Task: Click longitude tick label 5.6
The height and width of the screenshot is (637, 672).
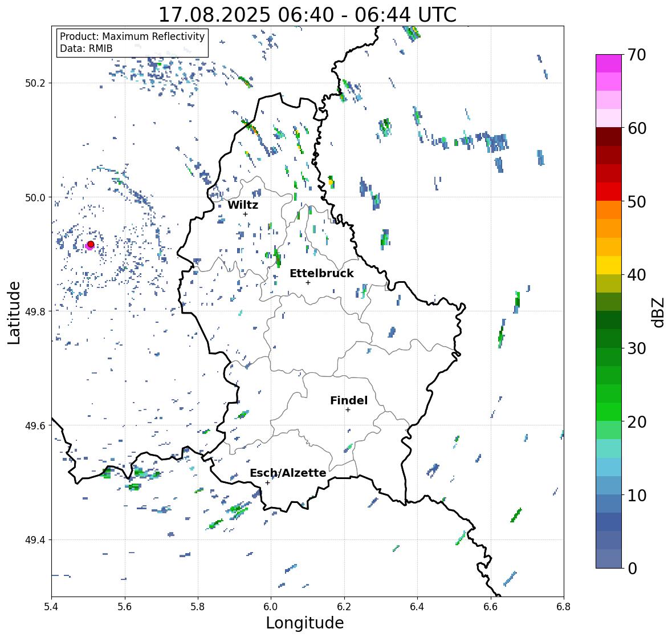Action: click(125, 607)
